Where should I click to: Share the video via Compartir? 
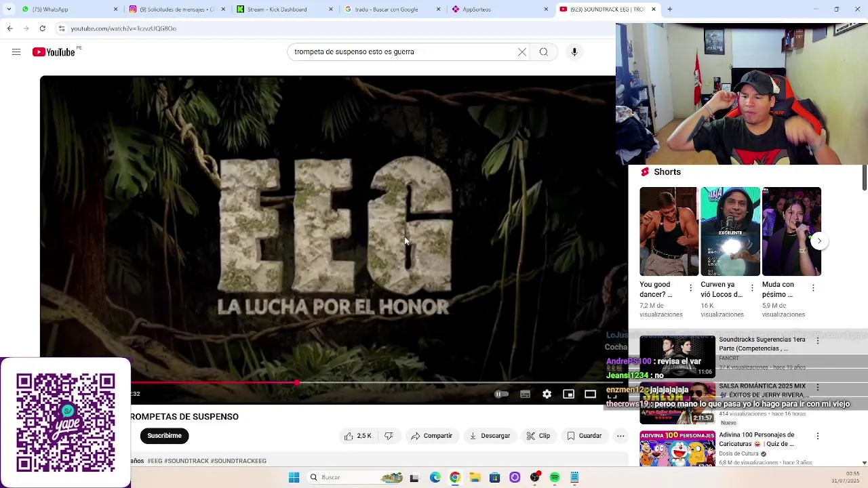point(431,436)
